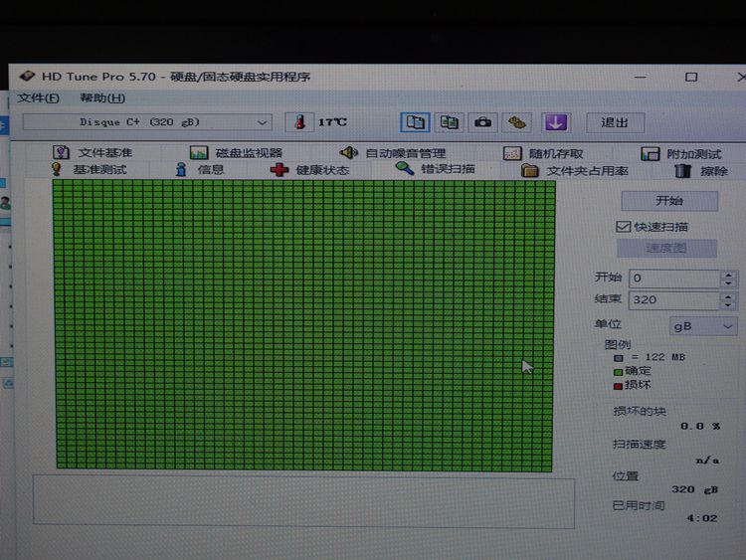
Task: Click the red 损坏 legend swatch
Action: (x=618, y=386)
